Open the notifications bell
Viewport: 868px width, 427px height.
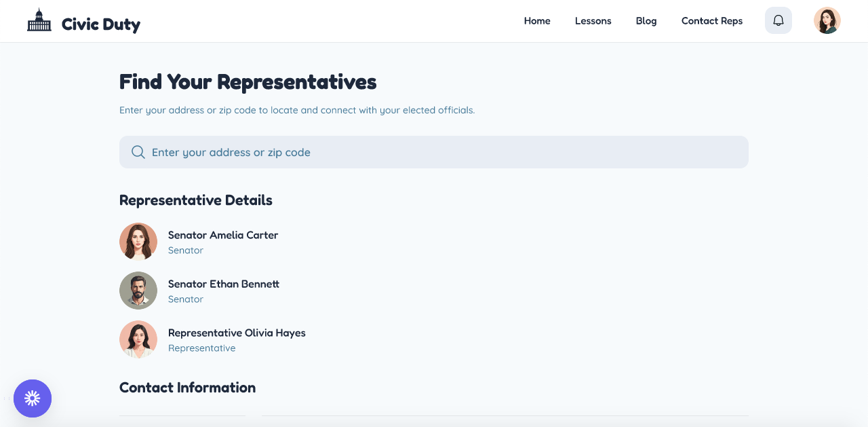tap(778, 20)
